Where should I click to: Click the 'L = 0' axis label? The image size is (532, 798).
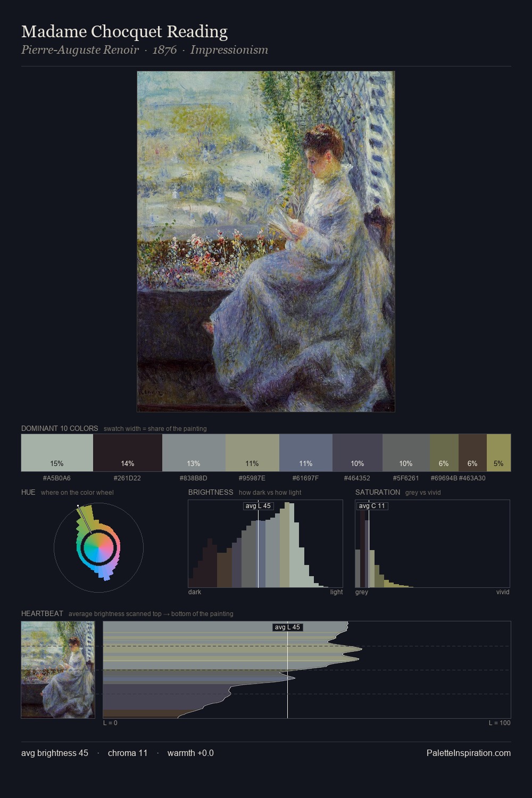110,723
